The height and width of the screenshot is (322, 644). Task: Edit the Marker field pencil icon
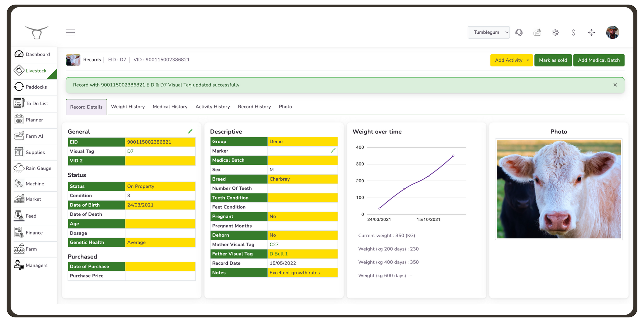pyautogui.click(x=333, y=151)
